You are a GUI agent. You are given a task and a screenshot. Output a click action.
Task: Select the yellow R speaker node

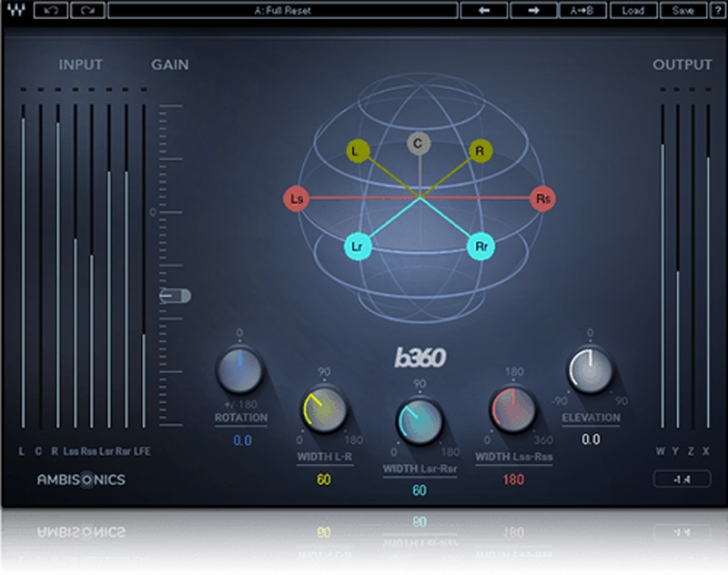(x=480, y=151)
